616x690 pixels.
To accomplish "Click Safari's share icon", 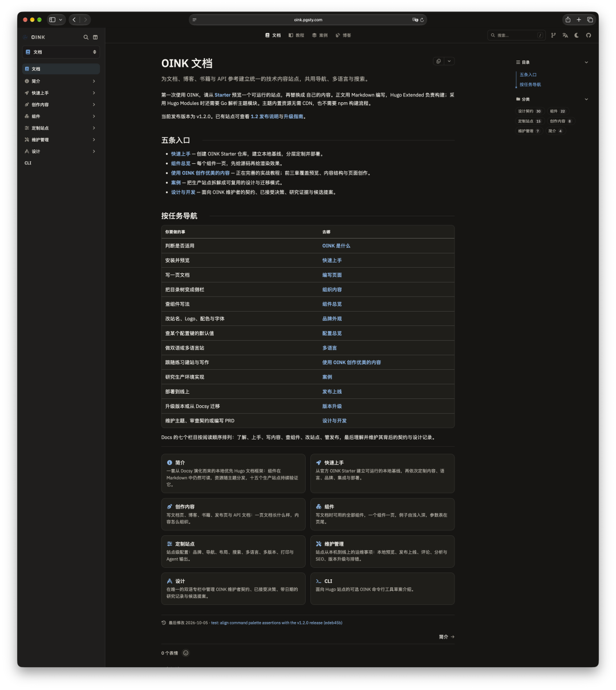I will pyautogui.click(x=568, y=19).
